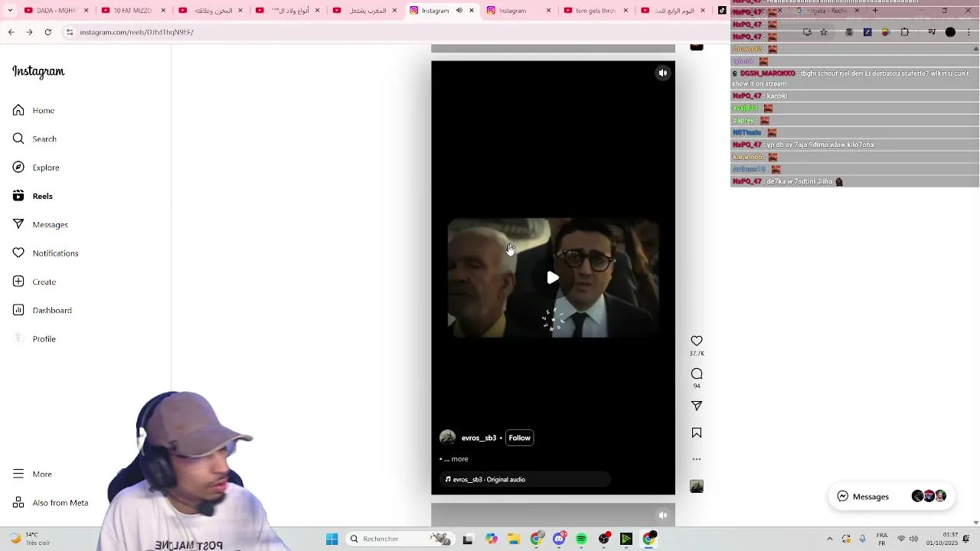This screenshot has width=980, height=551.
Task: Follow the evros_sb3 account
Action: click(x=519, y=438)
